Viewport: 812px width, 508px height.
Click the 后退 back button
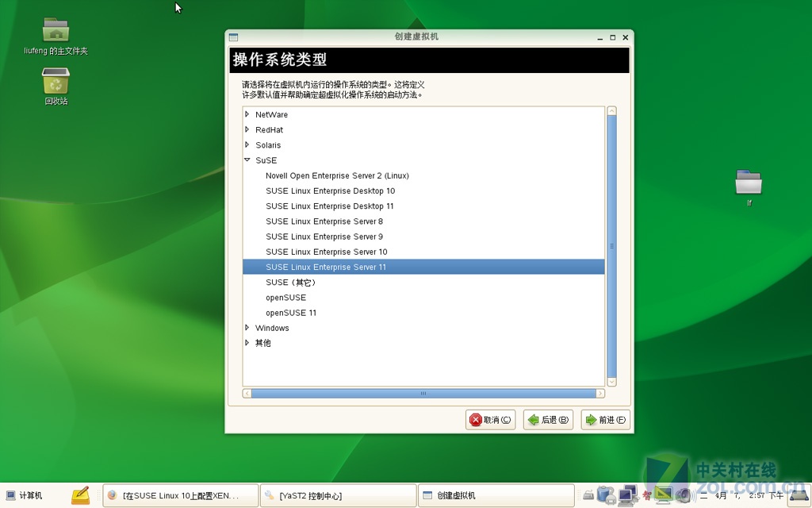(x=548, y=420)
